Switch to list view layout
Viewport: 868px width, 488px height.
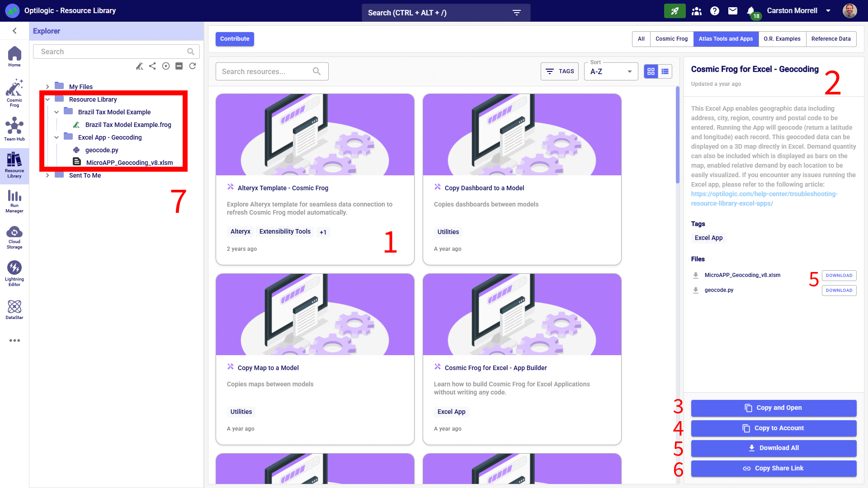(x=665, y=71)
